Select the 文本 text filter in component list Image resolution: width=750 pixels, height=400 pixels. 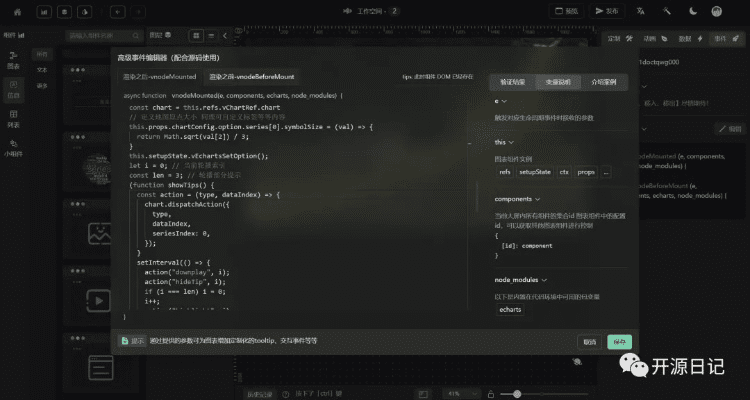pos(42,70)
